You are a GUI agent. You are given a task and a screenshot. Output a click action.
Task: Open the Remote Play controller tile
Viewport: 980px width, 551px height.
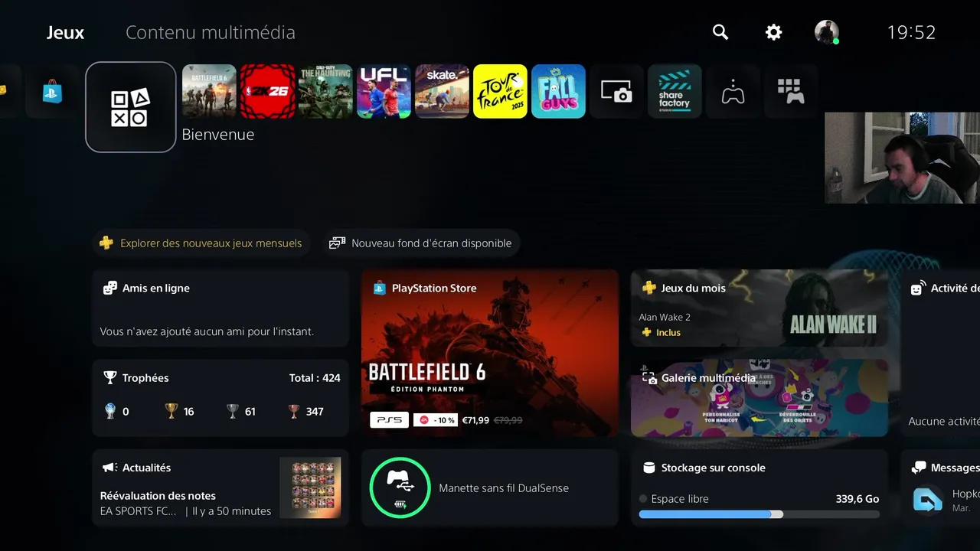click(x=733, y=91)
